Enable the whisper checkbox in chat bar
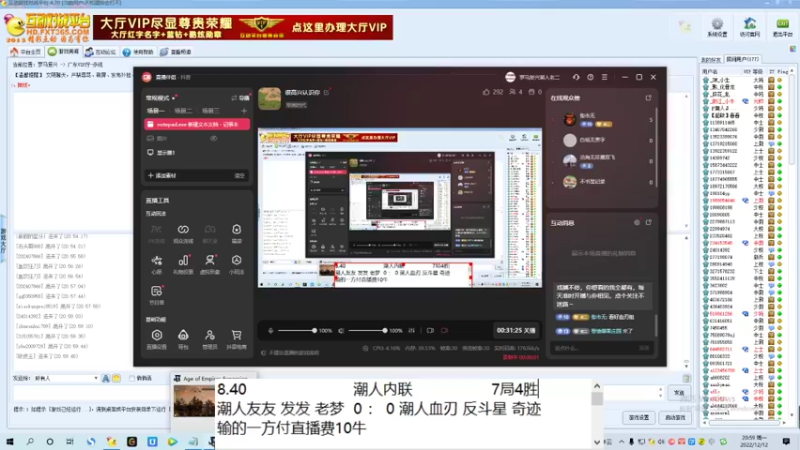 click(132, 378)
